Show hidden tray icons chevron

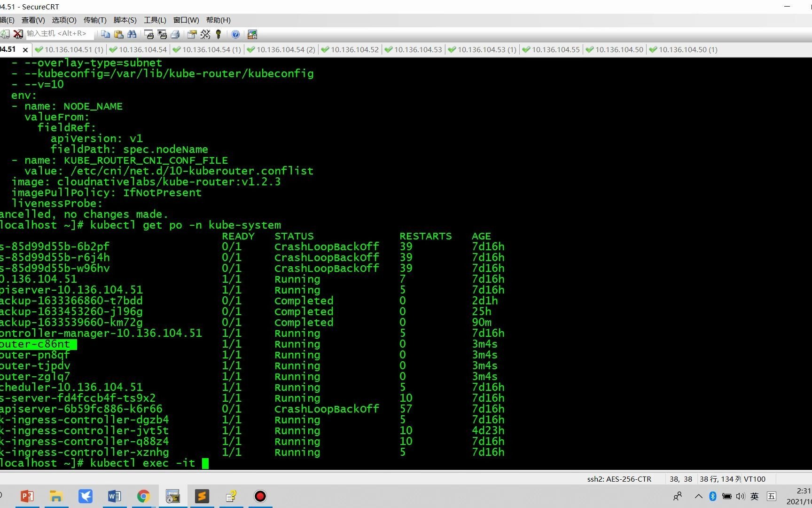(x=698, y=496)
